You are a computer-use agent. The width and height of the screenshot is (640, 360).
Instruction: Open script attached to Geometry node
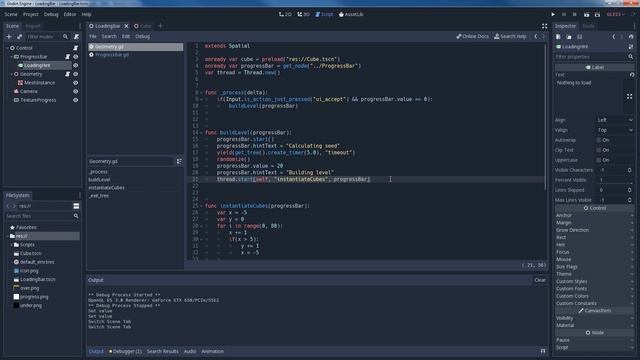click(67, 74)
